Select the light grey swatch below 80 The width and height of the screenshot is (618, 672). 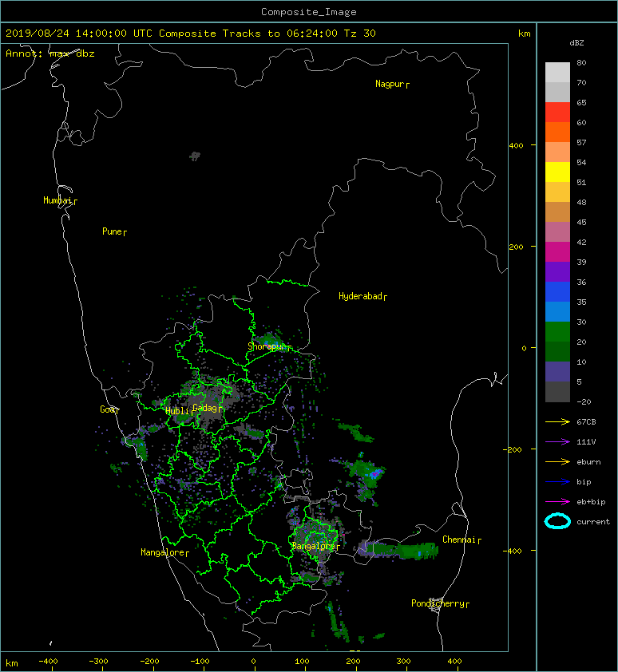click(557, 73)
